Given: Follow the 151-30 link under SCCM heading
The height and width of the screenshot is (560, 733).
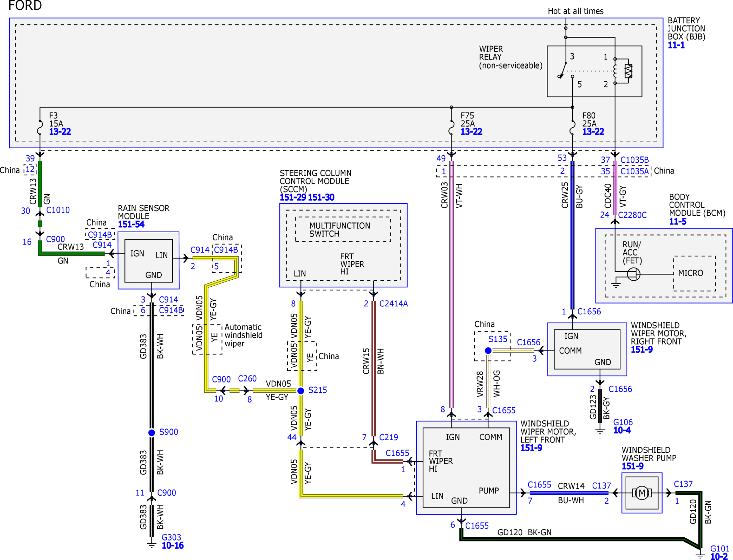Looking at the screenshot, I should tap(321, 197).
